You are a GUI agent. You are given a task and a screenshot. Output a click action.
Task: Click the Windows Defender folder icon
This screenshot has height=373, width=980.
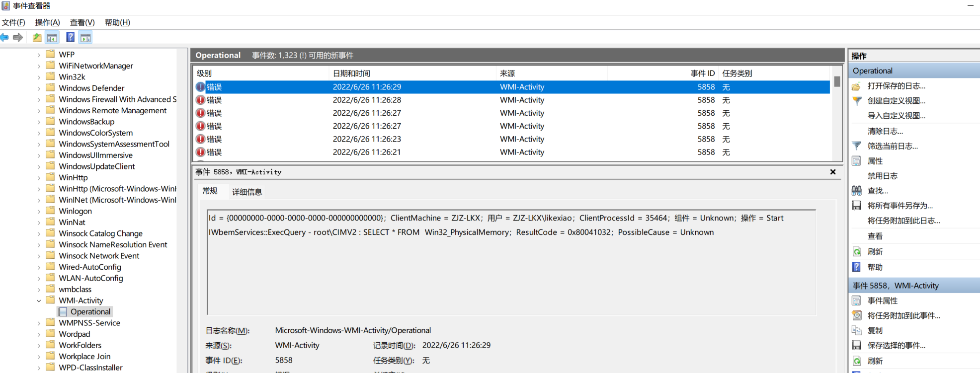coord(50,87)
